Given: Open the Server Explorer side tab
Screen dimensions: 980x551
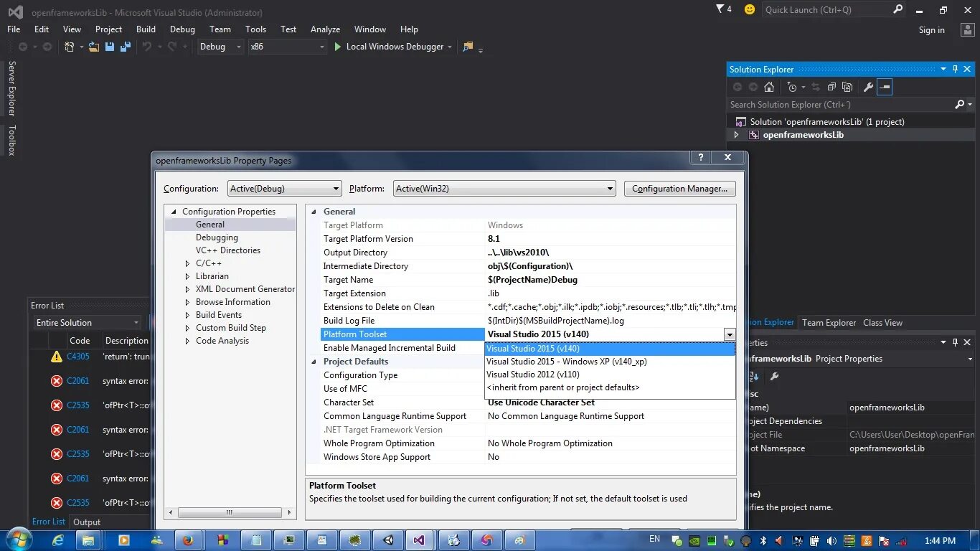Looking at the screenshot, I should (x=11, y=88).
